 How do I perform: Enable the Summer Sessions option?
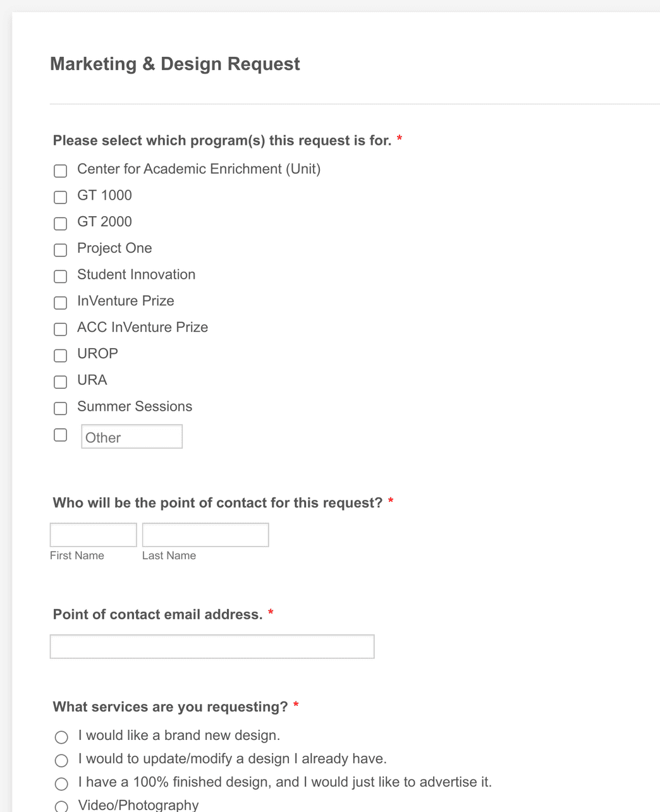click(60, 408)
